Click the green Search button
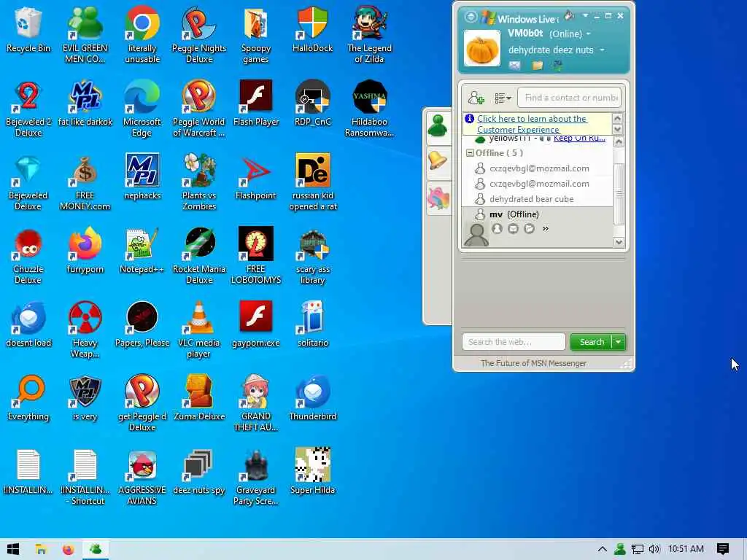 click(x=591, y=342)
